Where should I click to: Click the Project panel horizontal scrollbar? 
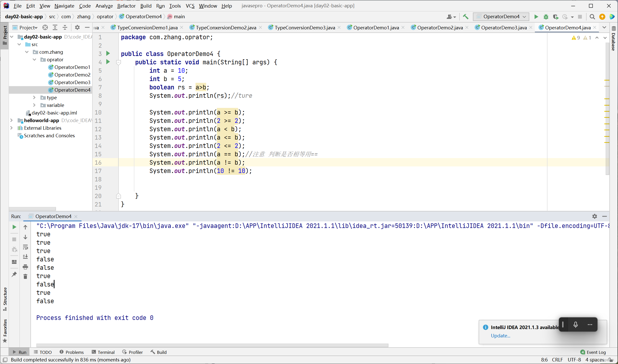32,209
